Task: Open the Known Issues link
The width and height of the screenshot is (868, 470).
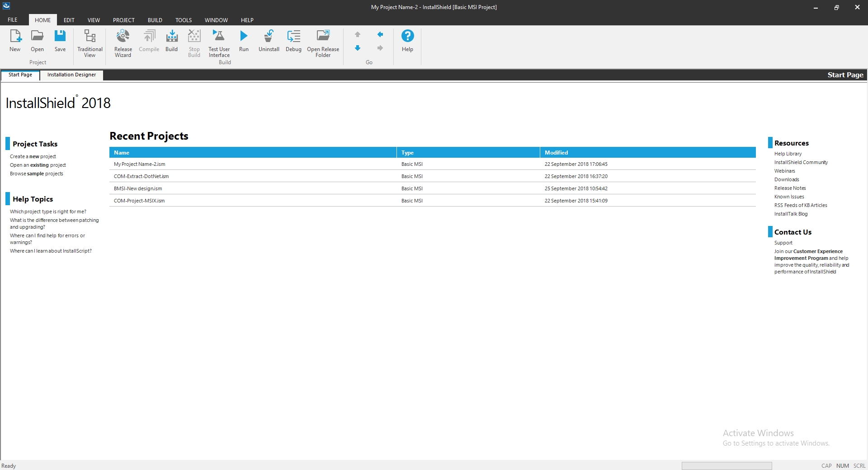Action: 789,197
